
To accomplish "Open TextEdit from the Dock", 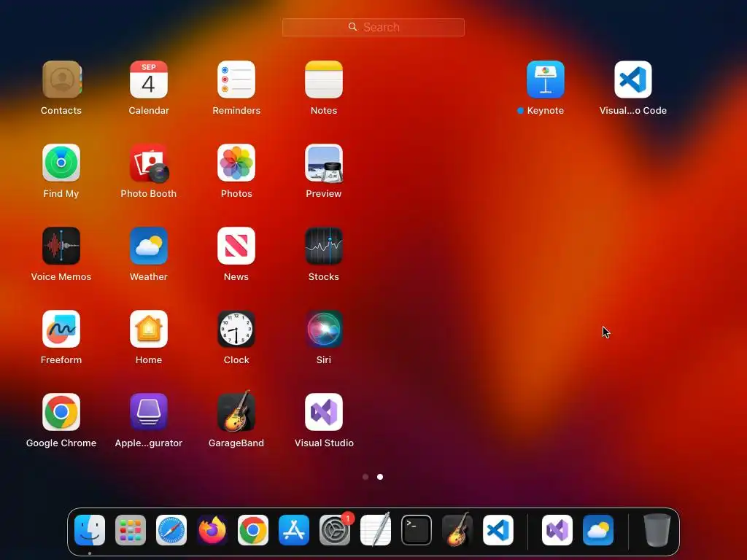I will 376,529.
